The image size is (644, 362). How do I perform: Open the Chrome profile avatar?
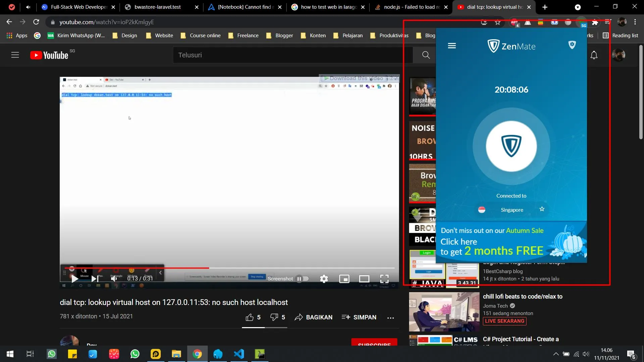point(622,22)
